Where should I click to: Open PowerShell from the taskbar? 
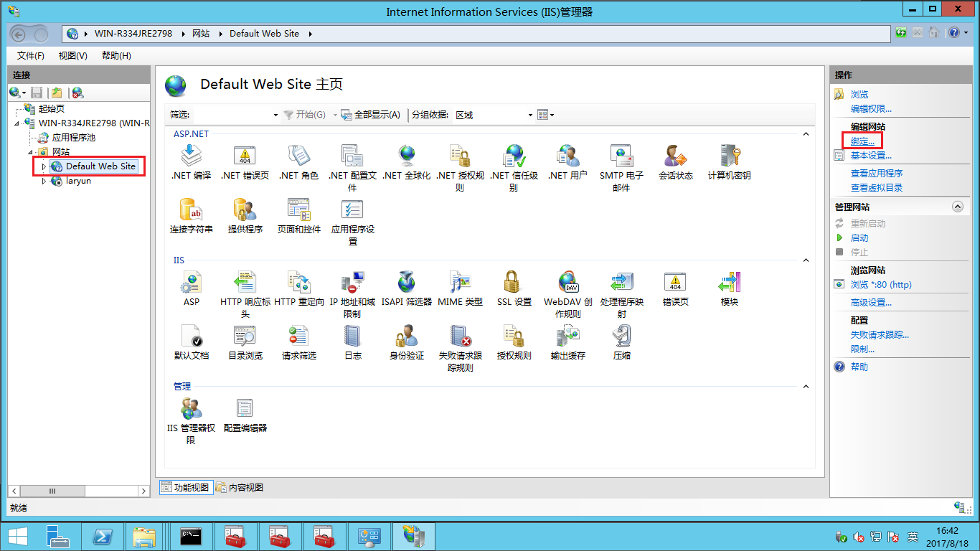[103, 536]
